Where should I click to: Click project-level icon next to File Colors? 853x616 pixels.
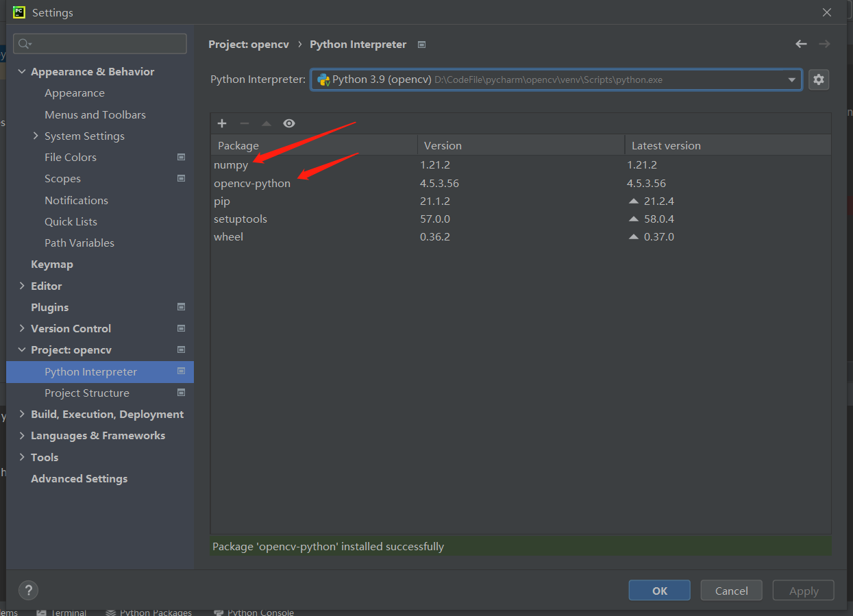(x=181, y=157)
